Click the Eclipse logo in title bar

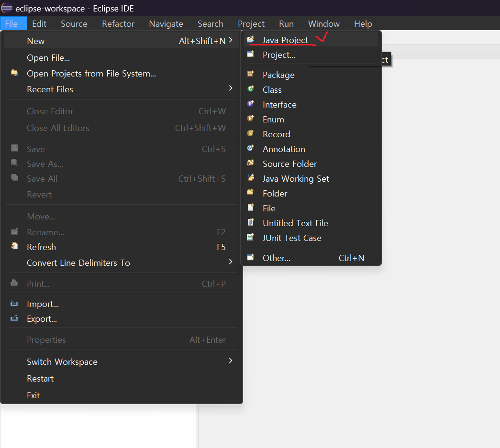point(7,8)
